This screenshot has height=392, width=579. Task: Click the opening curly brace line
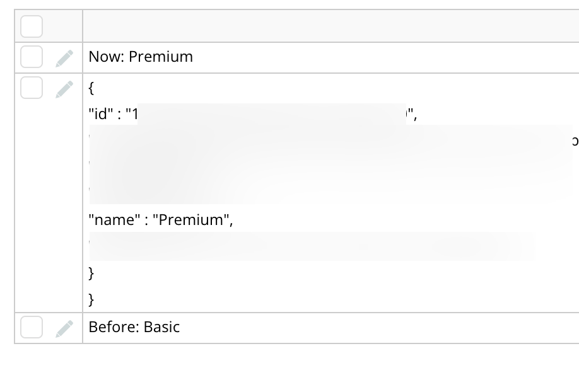[91, 88]
